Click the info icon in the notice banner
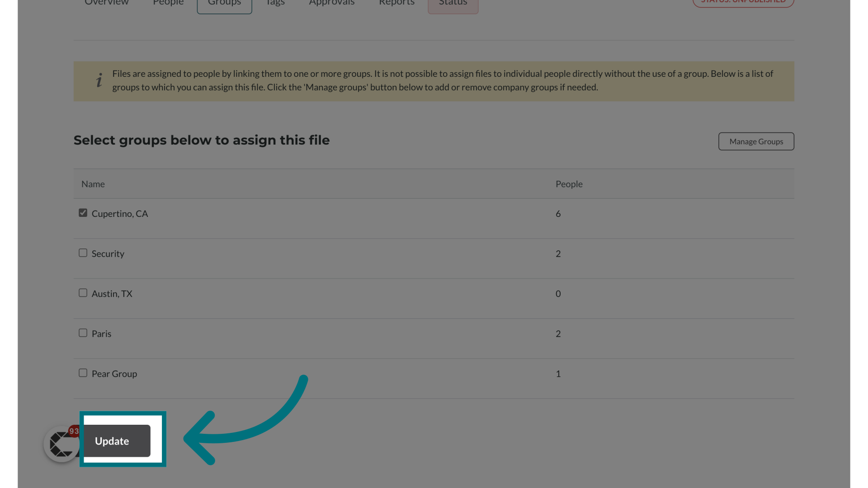Screen dimensions: 868x488 [x=99, y=79]
